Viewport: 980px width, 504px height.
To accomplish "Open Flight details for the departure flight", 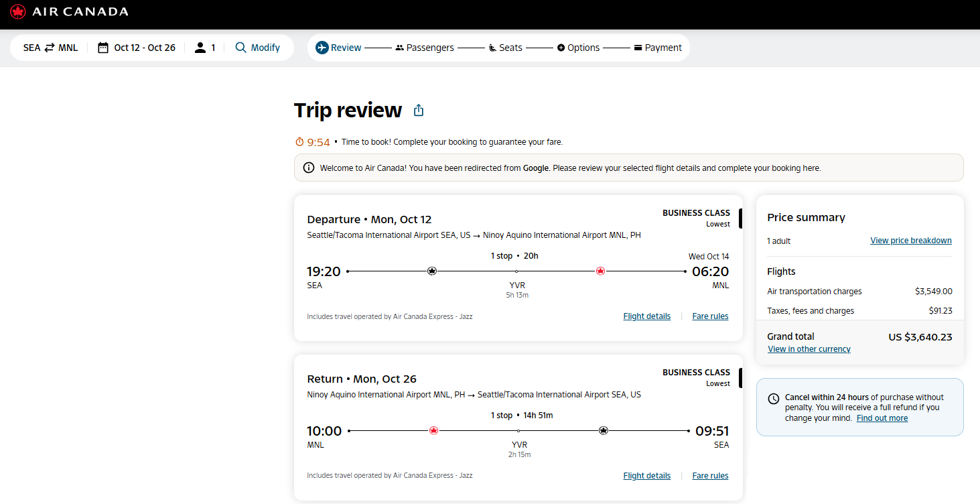I will coord(647,316).
